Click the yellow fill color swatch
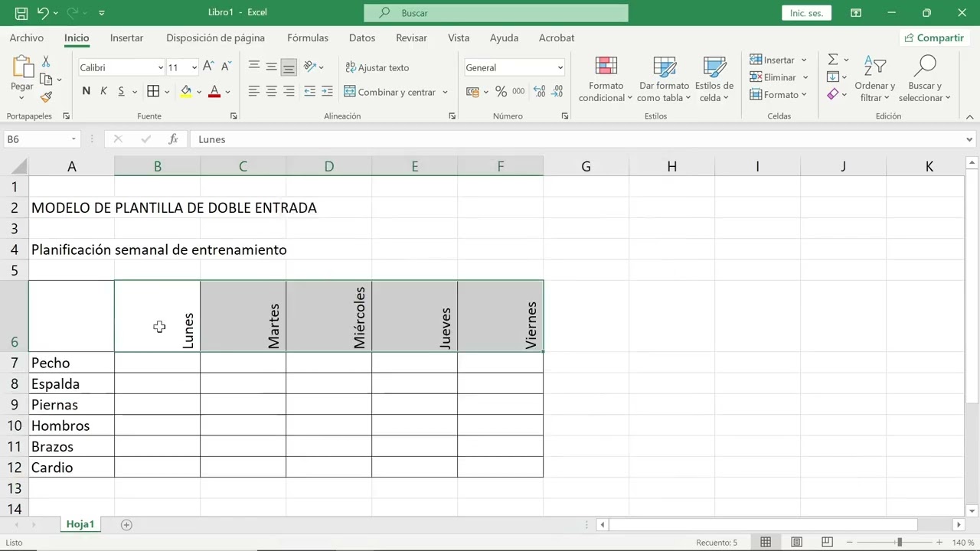This screenshot has height=551, width=980. [186, 92]
